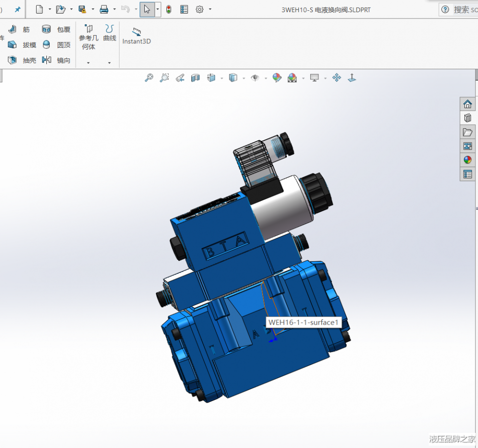The width and height of the screenshot is (478, 448).
Task: Click the Draft (拔模) feature button
Action: point(22,45)
